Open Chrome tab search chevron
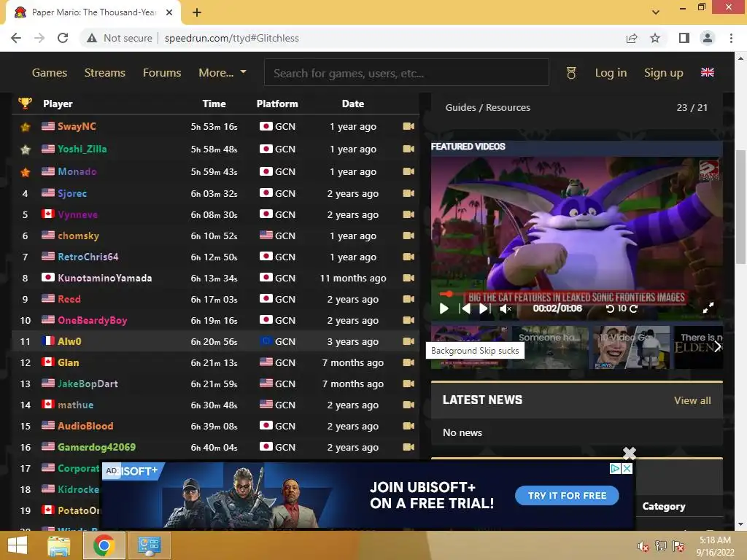Image resolution: width=747 pixels, height=560 pixels. (x=656, y=12)
